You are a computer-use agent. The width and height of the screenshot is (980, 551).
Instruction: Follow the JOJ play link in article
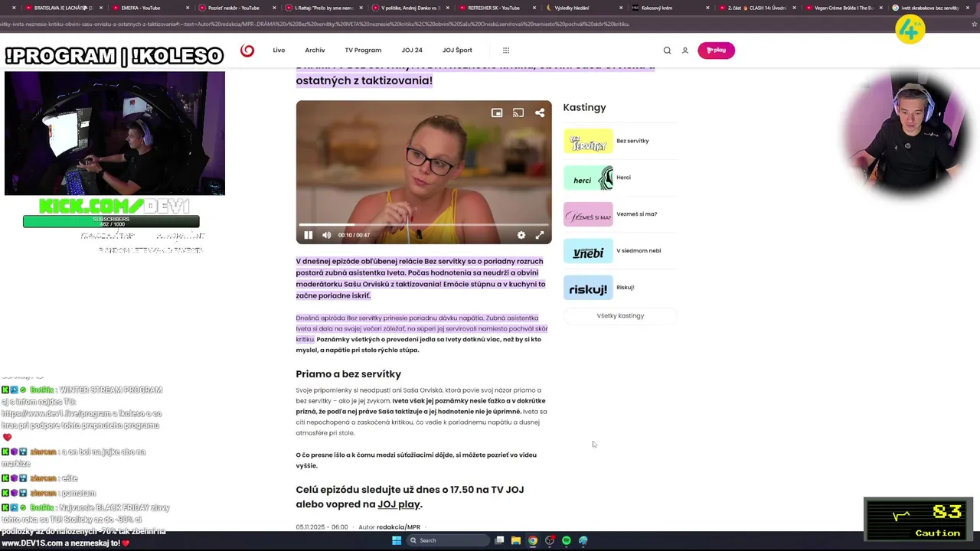(x=399, y=504)
